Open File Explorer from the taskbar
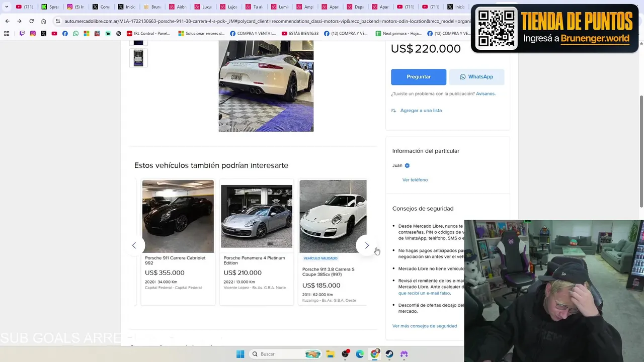The height and width of the screenshot is (362, 644). click(330, 354)
